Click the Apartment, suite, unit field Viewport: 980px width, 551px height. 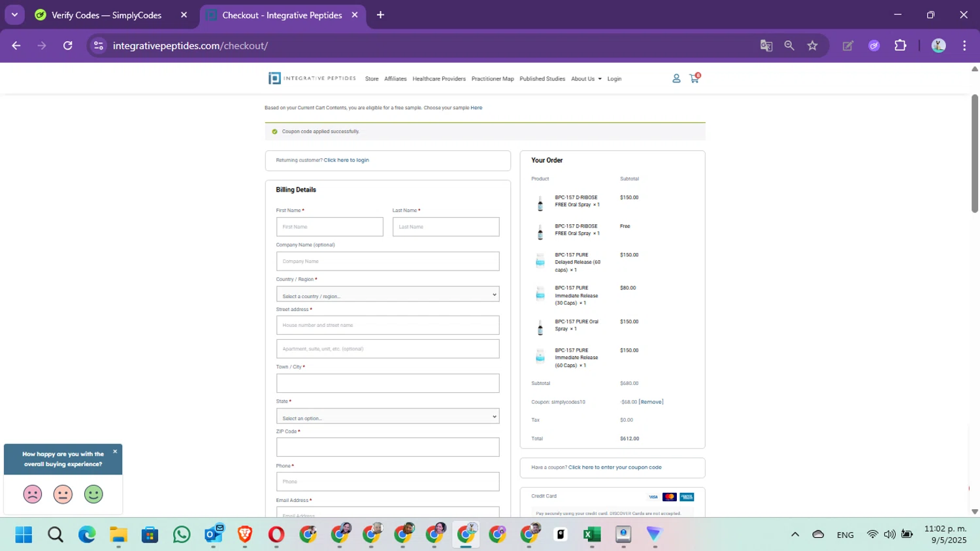388,348
